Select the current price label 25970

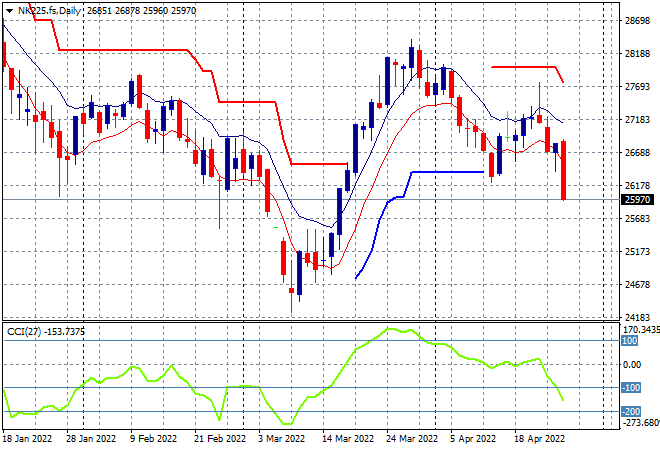(x=637, y=200)
